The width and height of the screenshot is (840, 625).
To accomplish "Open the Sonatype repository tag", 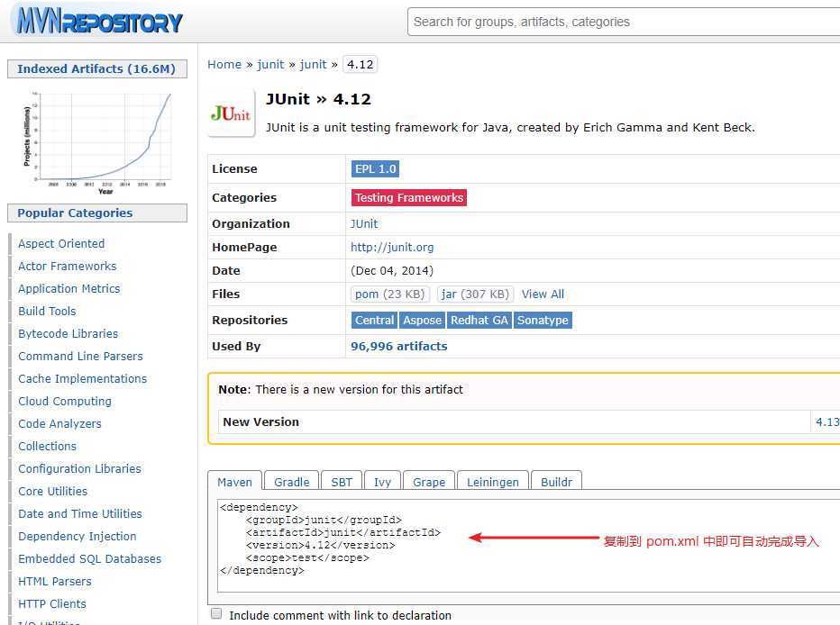I will click(543, 320).
